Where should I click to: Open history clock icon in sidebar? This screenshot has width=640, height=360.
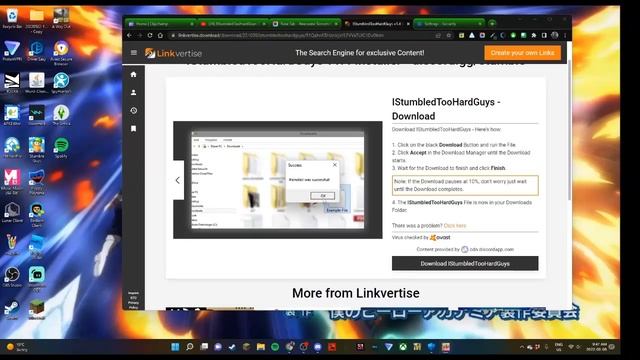click(133, 111)
